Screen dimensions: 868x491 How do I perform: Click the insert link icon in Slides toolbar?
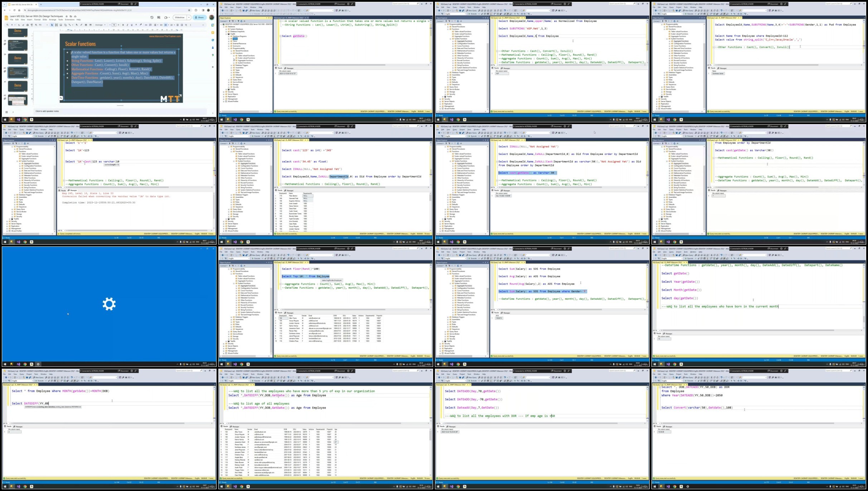pyautogui.click(x=146, y=25)
